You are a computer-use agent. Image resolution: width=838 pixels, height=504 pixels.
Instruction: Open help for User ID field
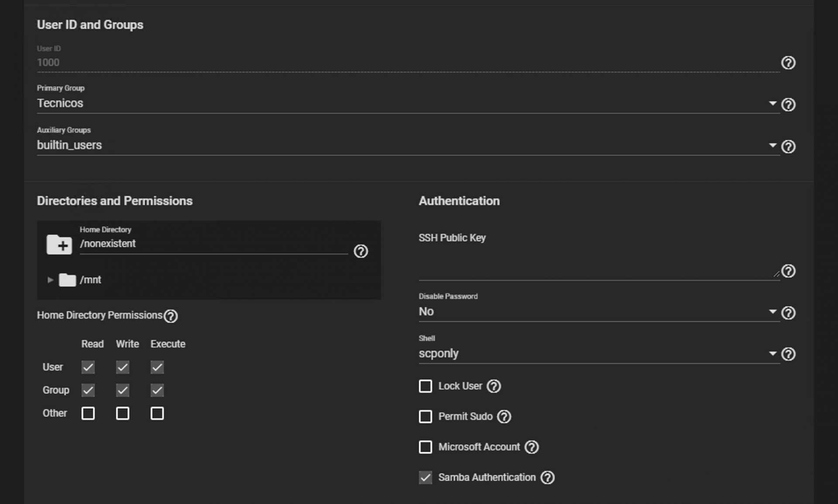pos(788,63)
